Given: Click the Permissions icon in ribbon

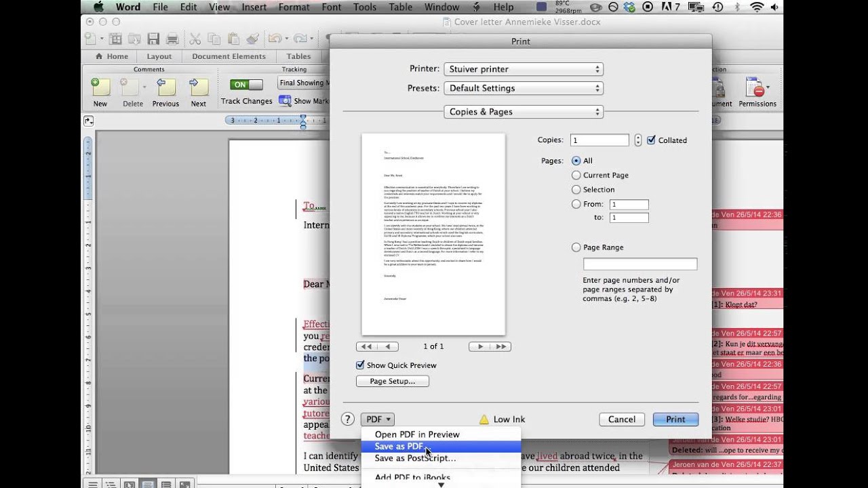Looking at the screenshot, I should [x=755, y=87].
